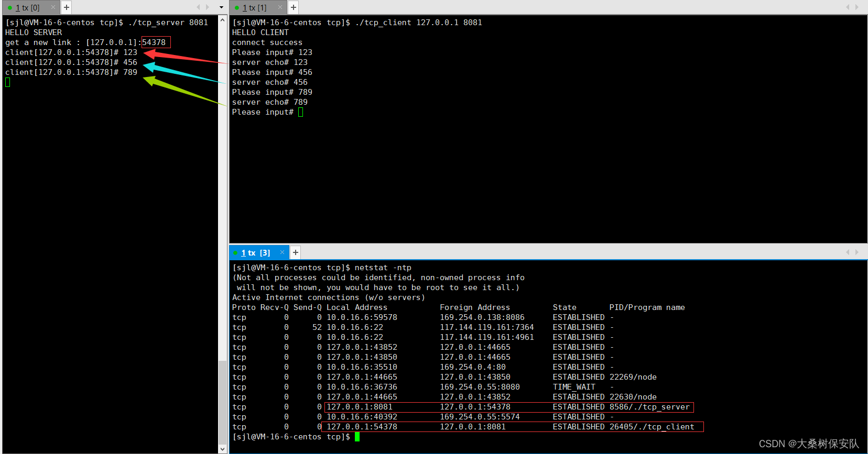The width and height of the screenshot is (868, 454).
Task: Click the 'PID/Program name' column header
Action: click(x=647, y=307)
